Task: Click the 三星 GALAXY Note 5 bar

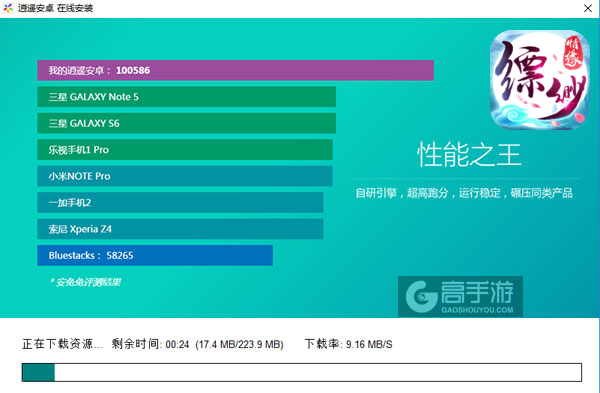Action: [186, 96]
